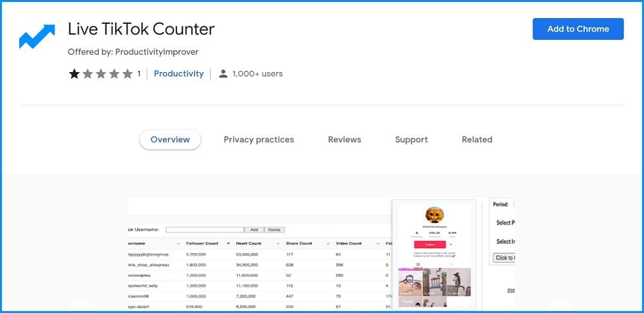
Task: Click the third rating star
Action: click(101, 74)
